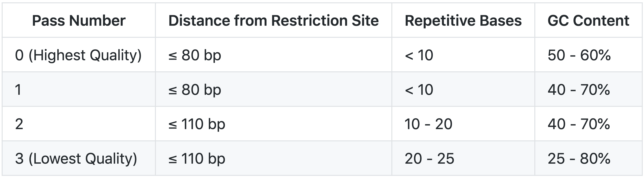Screen dimensions: 644x177
Task: Click the ≤ 80 bp cell in pass 0 row
Action: click(273, 55)
